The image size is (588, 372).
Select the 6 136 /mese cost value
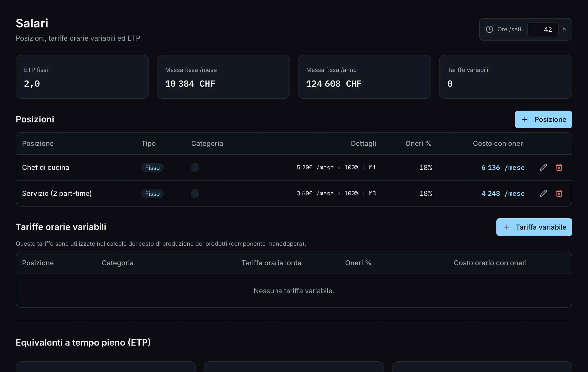(x=503, y=167)
